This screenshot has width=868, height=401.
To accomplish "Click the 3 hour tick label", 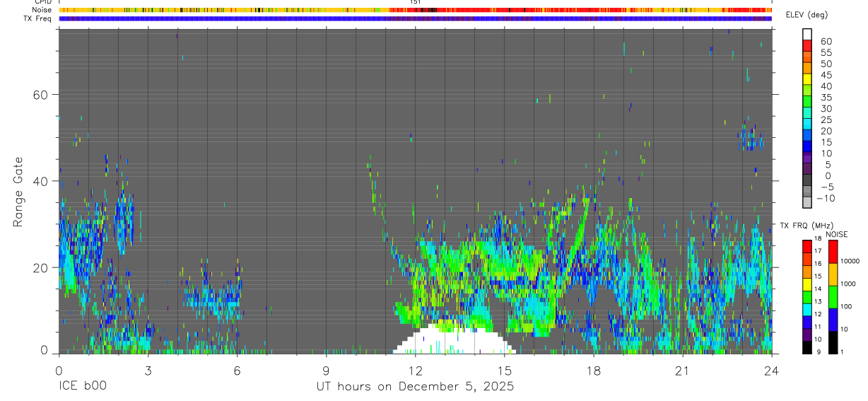I will tap(148, 371).
